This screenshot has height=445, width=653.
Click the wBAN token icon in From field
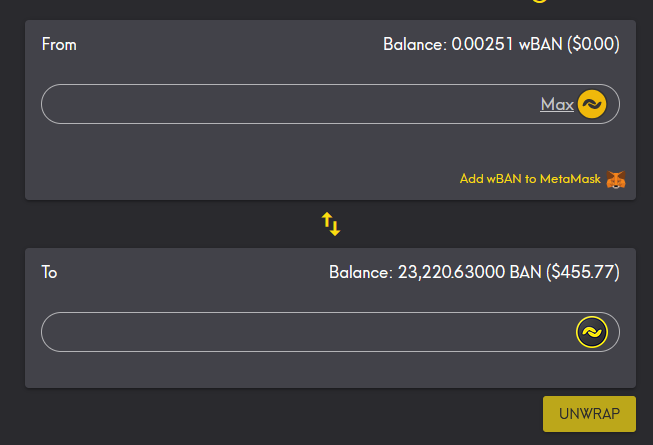pyautogui.click(x=591, y=104)
